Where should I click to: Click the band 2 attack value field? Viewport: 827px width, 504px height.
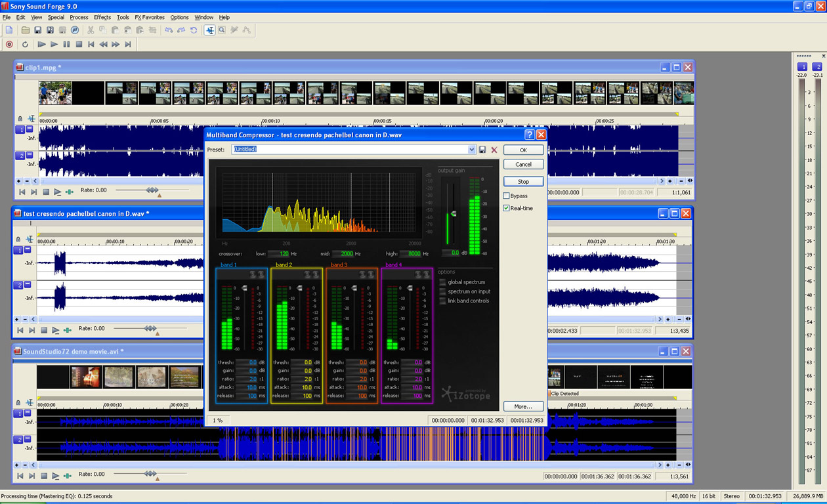tap(302, 387)
